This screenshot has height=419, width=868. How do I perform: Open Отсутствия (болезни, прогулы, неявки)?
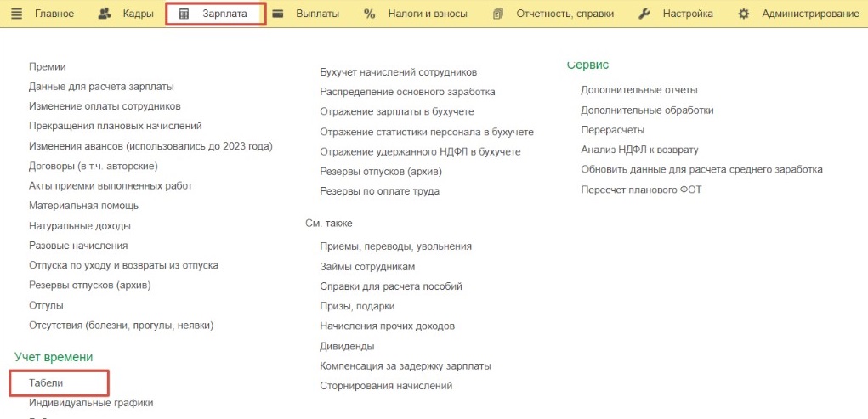tap(121, 325)
